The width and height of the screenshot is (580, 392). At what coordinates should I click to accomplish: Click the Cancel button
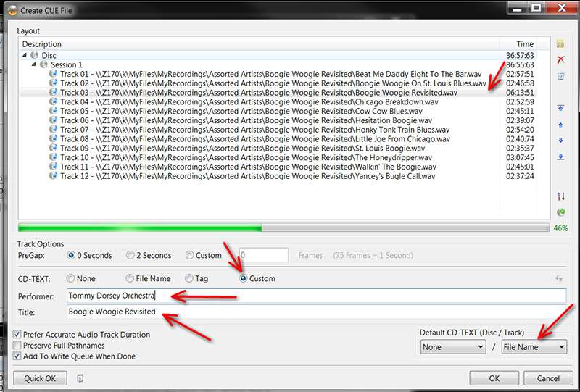(x=548, y=378)
